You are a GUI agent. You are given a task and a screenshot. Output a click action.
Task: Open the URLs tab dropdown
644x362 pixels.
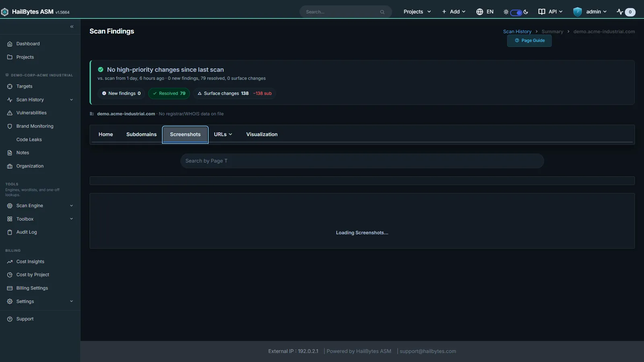[223, 134]
